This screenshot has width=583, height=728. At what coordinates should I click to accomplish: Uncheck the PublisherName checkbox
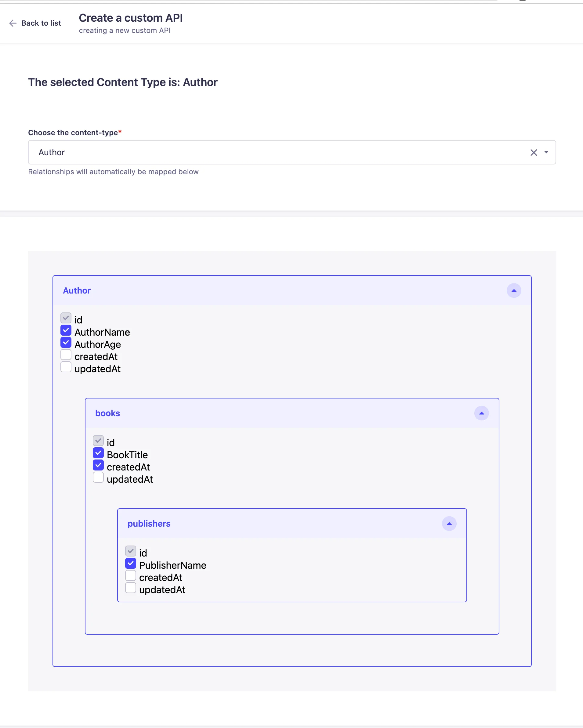click(x=131, y=564)
